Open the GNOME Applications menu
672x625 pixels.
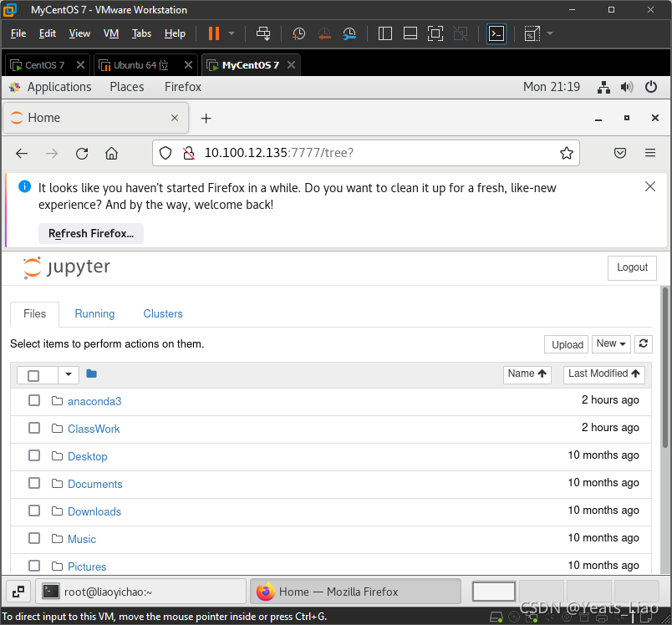coord(59,87)
